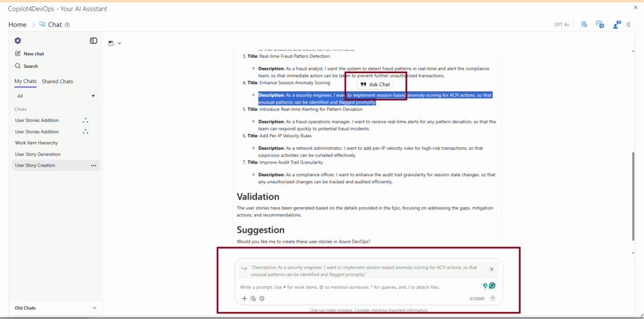Click the chat area vertical scrollbar thumb
Screen dimensions: 644x319
point(633,196)
